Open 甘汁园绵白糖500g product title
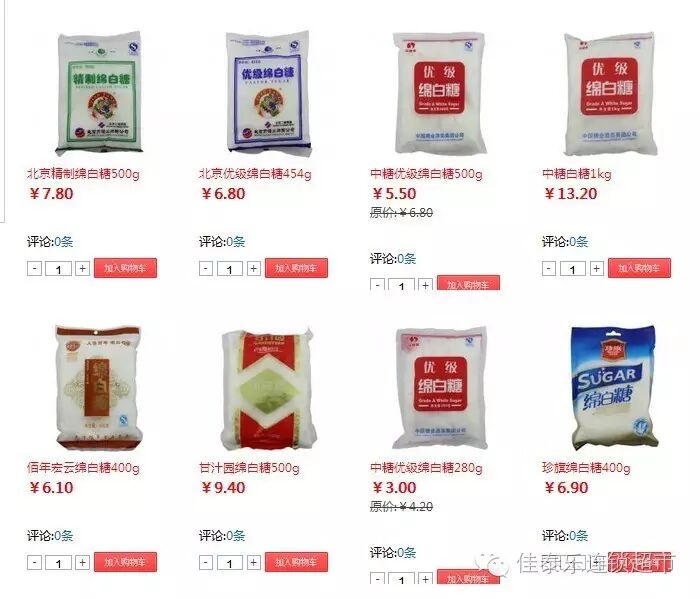 point(249,467)
